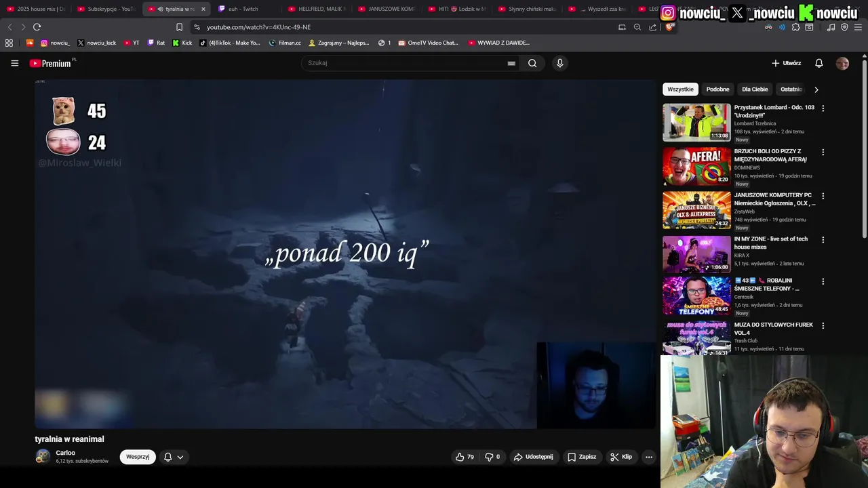Open options for ROBALINI ŚMIESZNE TELEFONY video
The width and height of the screenshot is (868, 488).
(823, 281)
